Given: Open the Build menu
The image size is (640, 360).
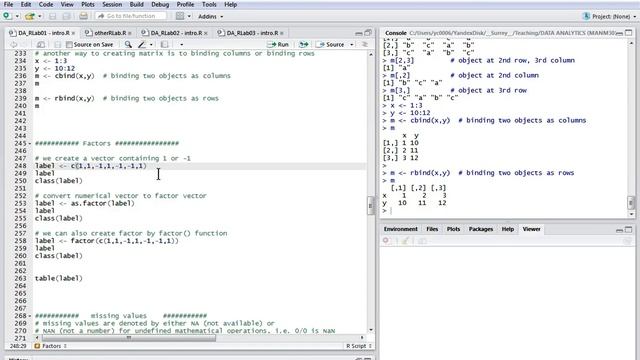Looking at the screenshot, I should [x=136, y=4].
